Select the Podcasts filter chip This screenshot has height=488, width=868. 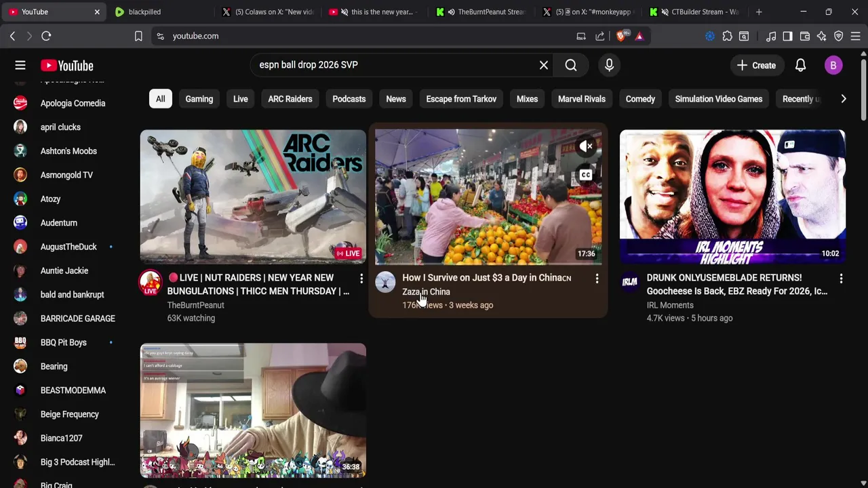coord(349,99)
